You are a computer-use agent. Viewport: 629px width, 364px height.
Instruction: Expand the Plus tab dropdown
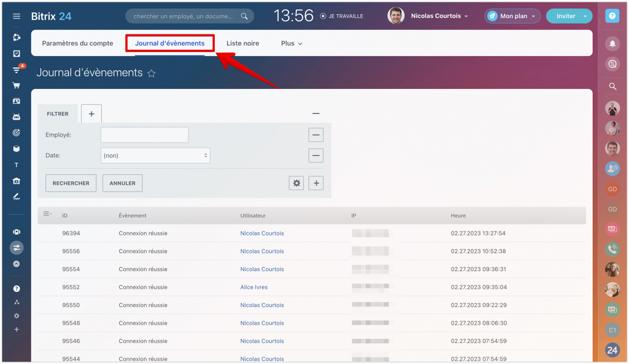291,43
